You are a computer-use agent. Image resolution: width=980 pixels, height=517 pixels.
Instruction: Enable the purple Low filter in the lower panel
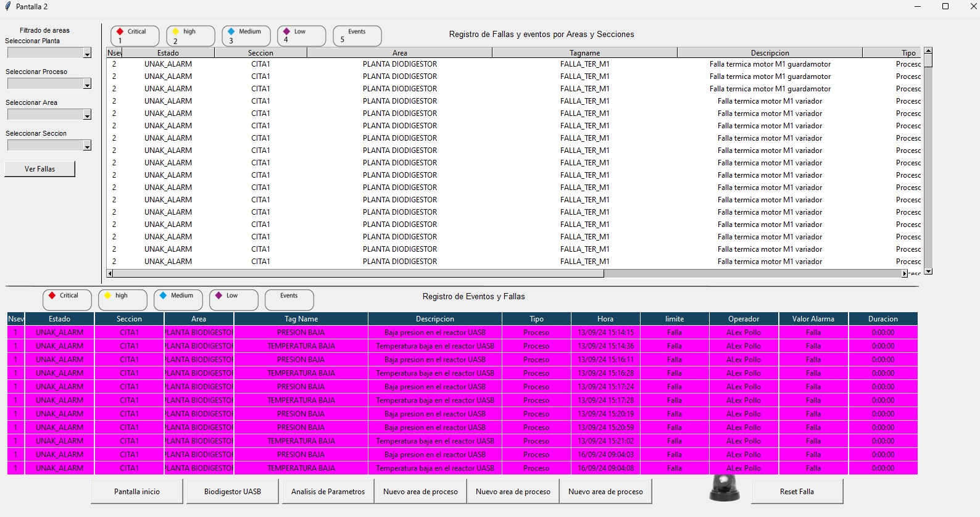[233, 299]
